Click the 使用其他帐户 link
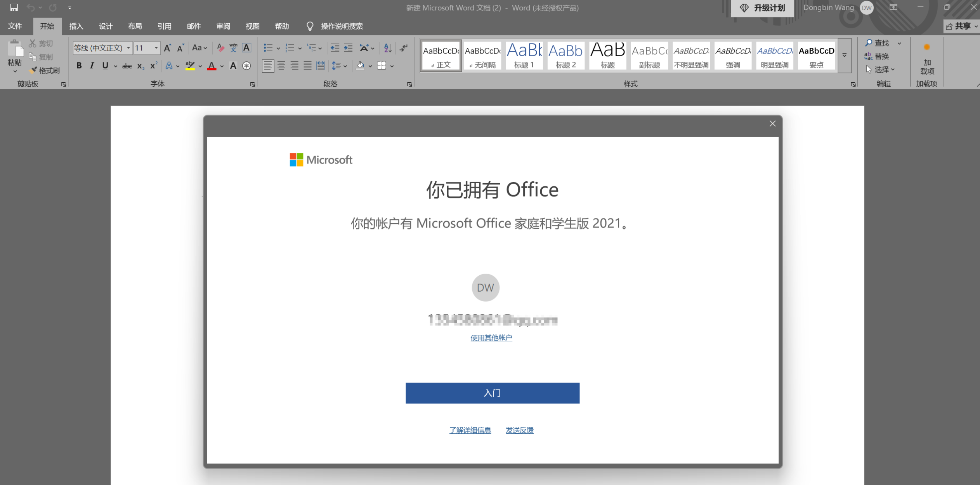This screenshot has width=980, height=485. (x=491, y=338)
